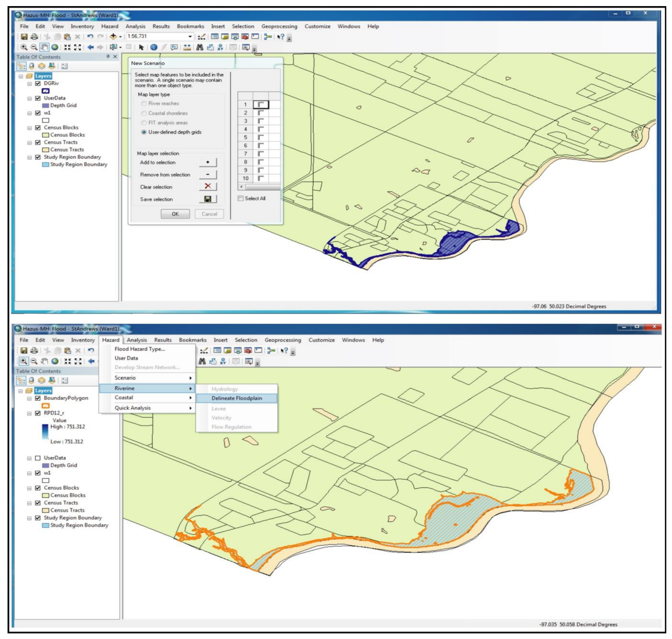Check the Select All checkbox
672x639 pixels.
[241, 198]
